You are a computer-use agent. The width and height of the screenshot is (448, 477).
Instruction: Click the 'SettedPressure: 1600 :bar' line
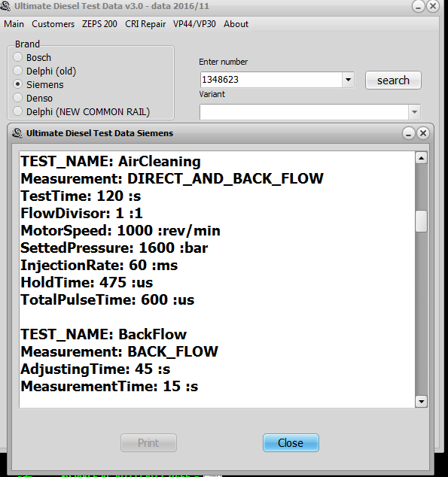click(x=114, y=248)
